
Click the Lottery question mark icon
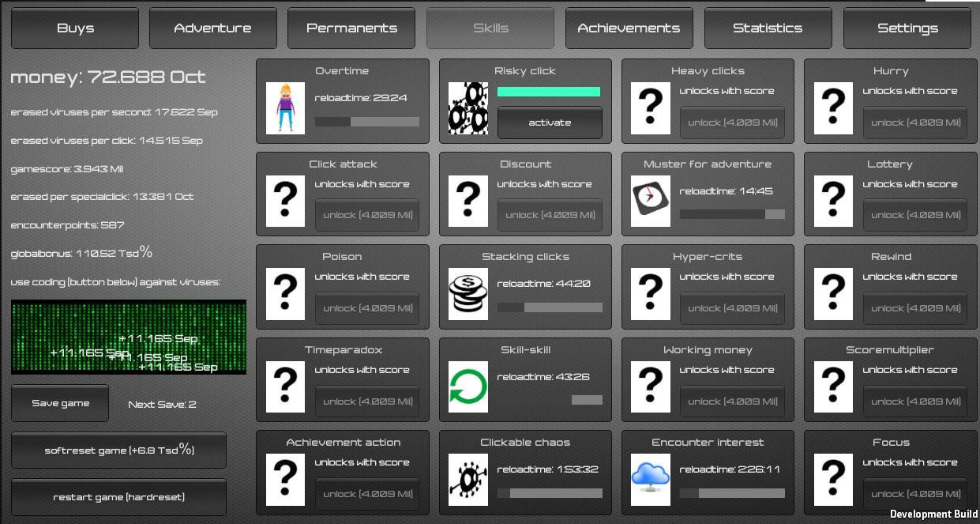pos(833,201)
